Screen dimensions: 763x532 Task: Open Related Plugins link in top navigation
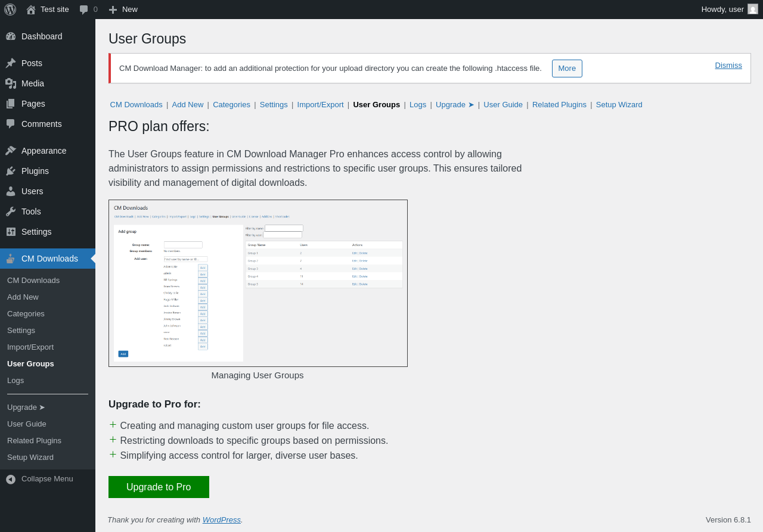(559, 105)
